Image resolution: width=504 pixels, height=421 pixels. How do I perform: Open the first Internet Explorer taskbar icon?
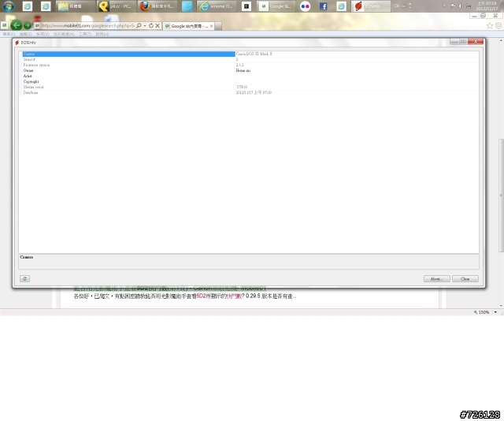[x=28, y=6]
